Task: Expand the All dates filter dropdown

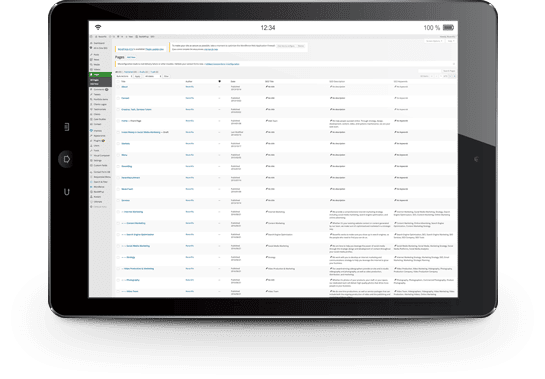Action: [x=153, y=76]
